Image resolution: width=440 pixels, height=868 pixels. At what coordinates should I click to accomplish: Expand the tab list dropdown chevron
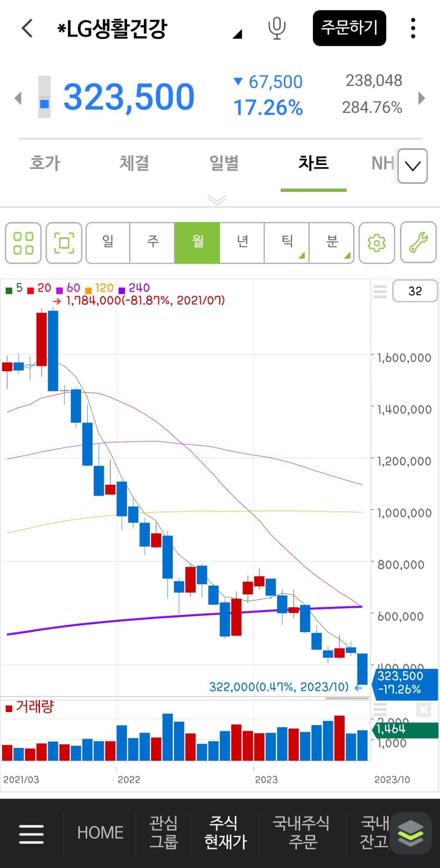coord(412,166)
